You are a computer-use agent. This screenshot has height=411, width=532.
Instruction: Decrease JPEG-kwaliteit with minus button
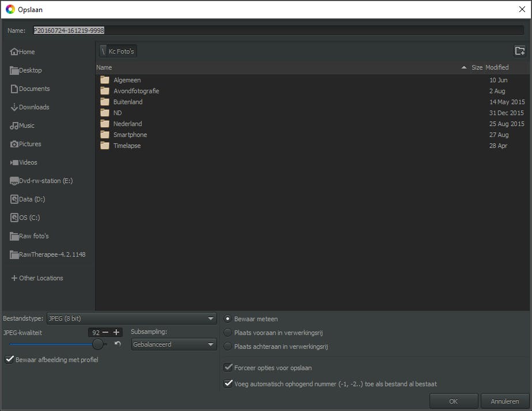click(x=105, y=332)
